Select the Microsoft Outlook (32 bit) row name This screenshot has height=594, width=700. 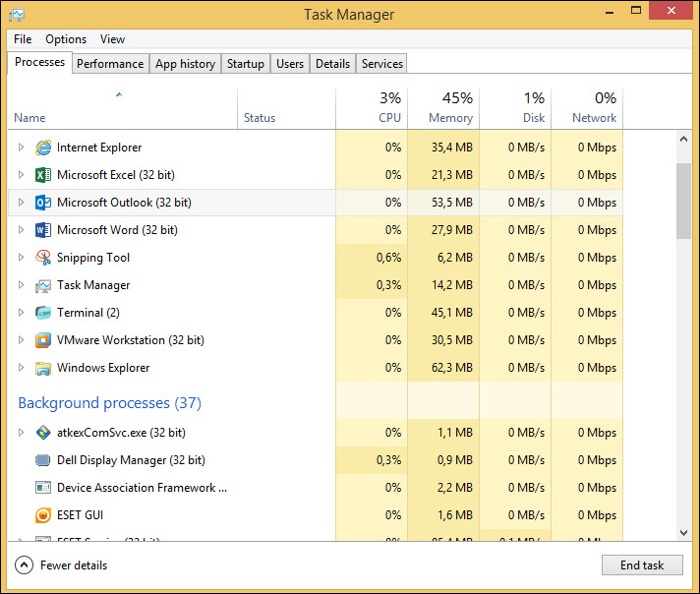coord(124,203)
